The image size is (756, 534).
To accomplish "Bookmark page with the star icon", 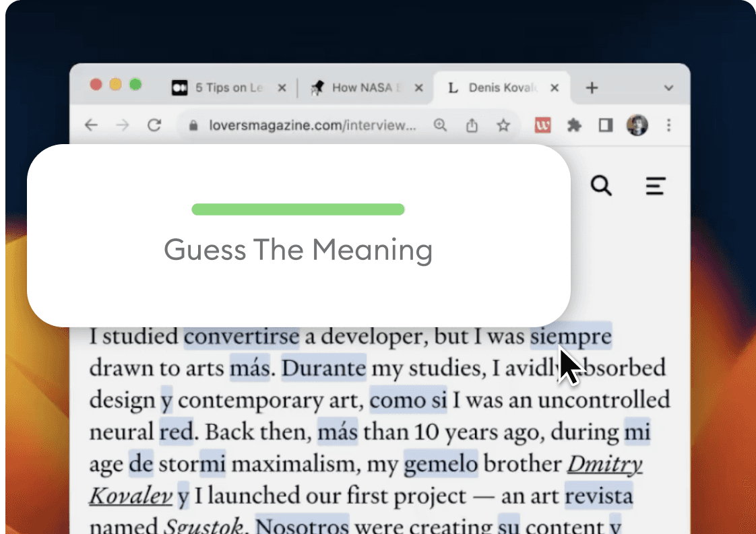I will (x=503, y=125).
